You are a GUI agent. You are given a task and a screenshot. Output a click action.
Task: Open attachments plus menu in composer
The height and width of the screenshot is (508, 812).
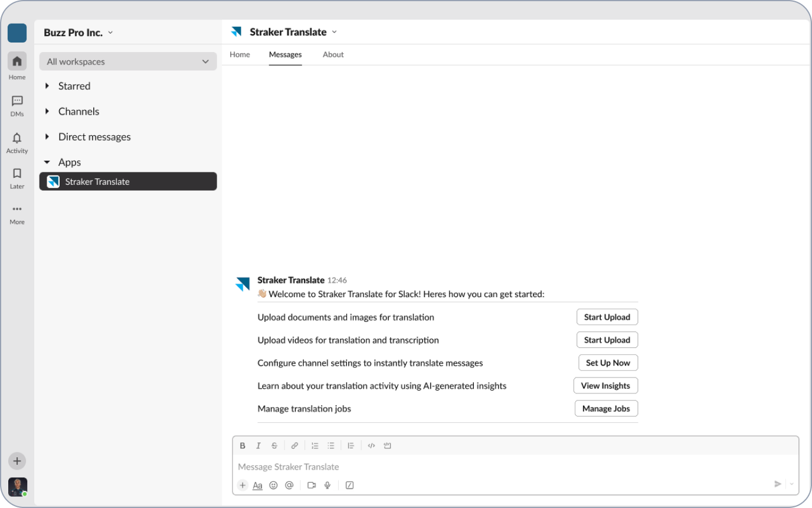click(x=243, y=485)
